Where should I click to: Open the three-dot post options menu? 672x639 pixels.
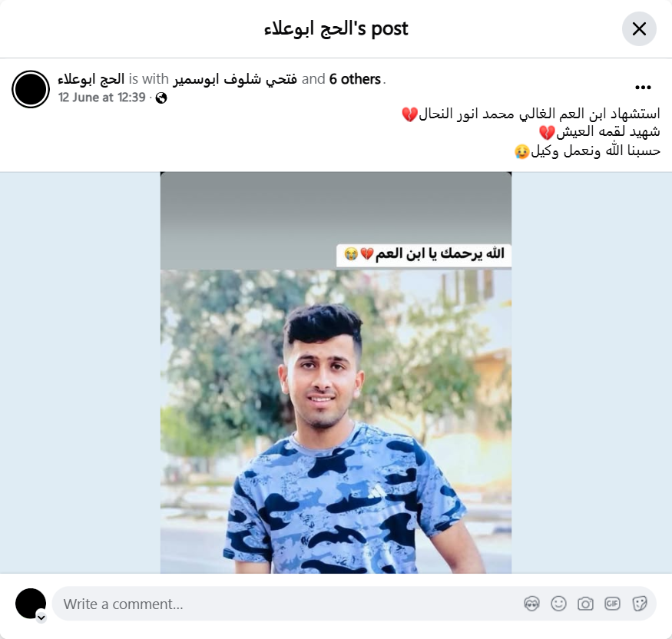643,88
